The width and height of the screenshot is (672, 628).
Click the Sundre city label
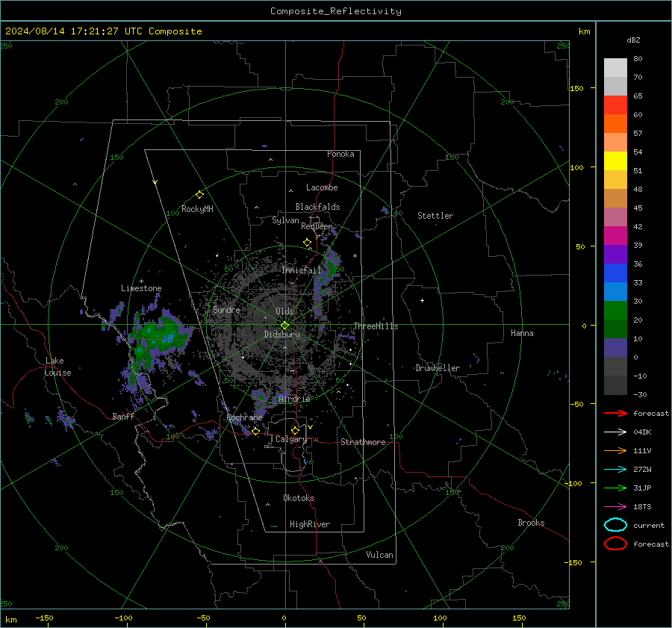pos(226,309)
